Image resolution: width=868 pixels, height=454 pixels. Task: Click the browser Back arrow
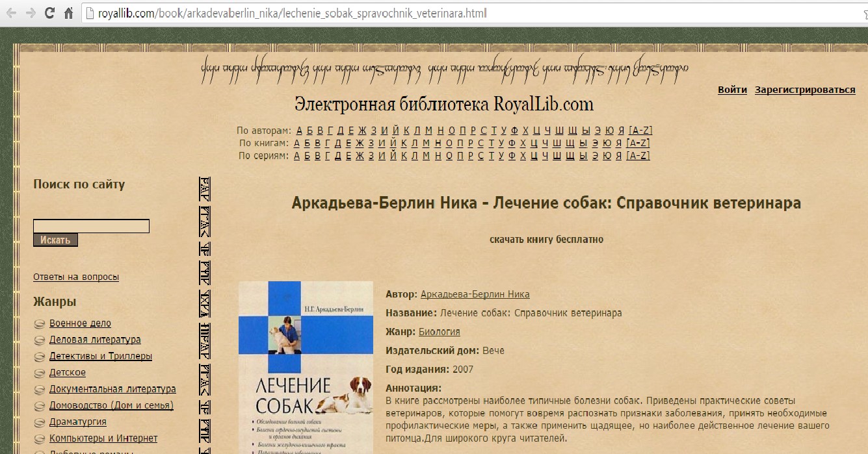(x=12, y=13)
